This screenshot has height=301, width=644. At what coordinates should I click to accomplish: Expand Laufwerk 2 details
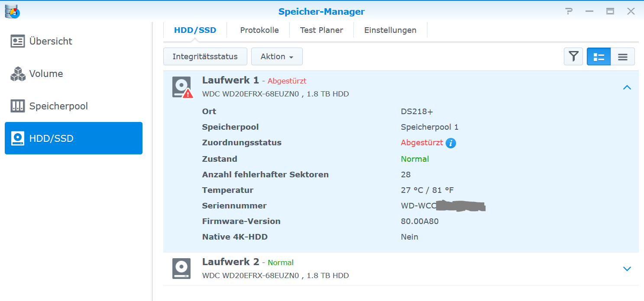click(x=627, y=269)
